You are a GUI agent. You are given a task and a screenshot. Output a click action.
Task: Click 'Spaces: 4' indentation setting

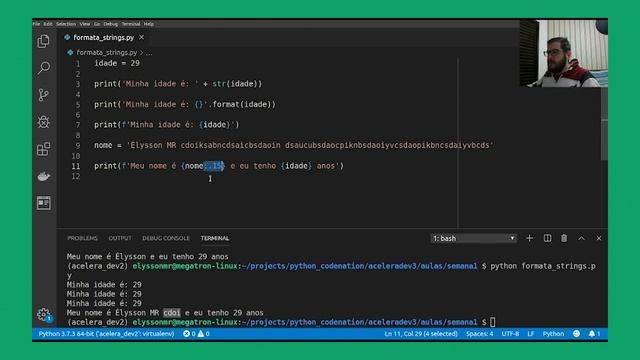480,334
